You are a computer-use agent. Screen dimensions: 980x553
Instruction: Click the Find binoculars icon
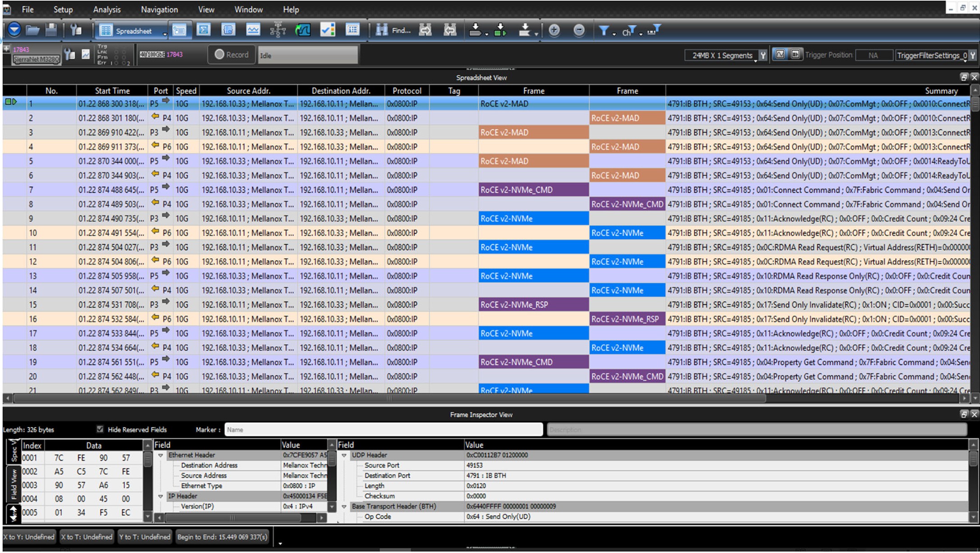[382, 30]
